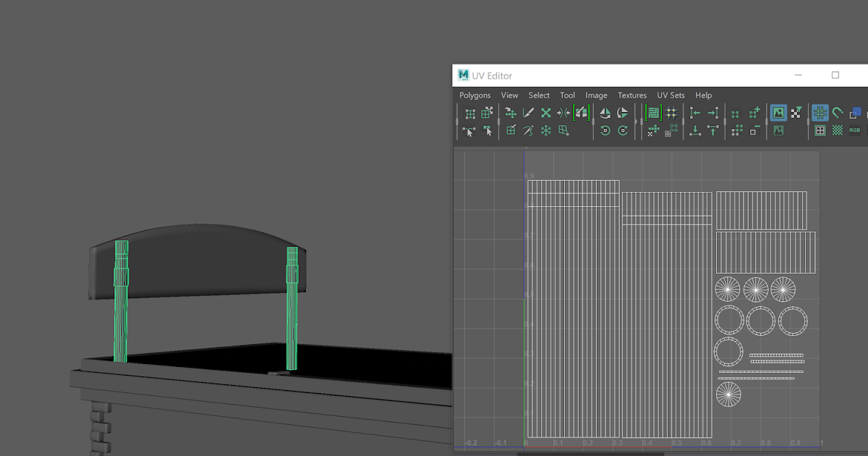Viewport: 868px width, 456px height.
Task: Toggle the grid display
Action: [x=820, y=112]
